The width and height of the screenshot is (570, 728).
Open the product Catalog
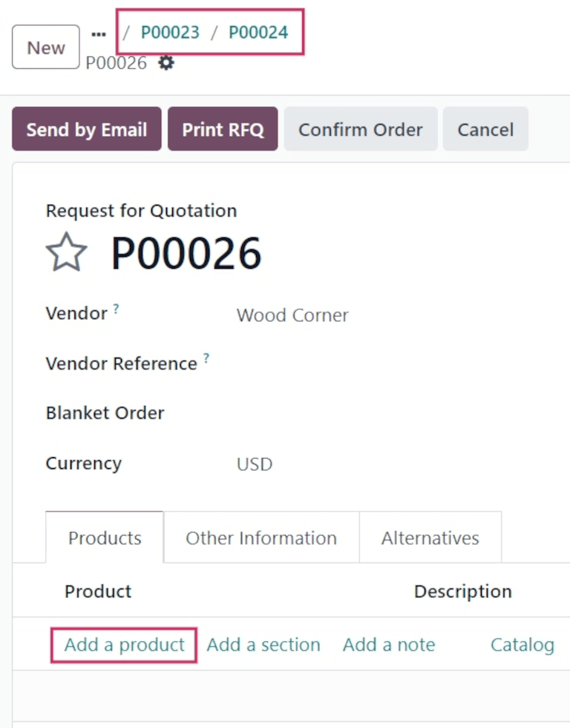(x=522, y=645)
